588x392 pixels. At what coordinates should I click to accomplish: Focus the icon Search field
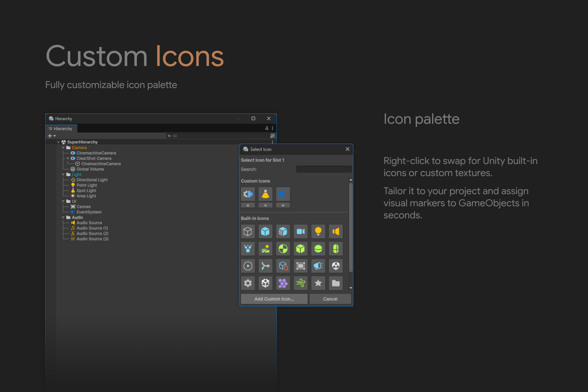point(324,169)
